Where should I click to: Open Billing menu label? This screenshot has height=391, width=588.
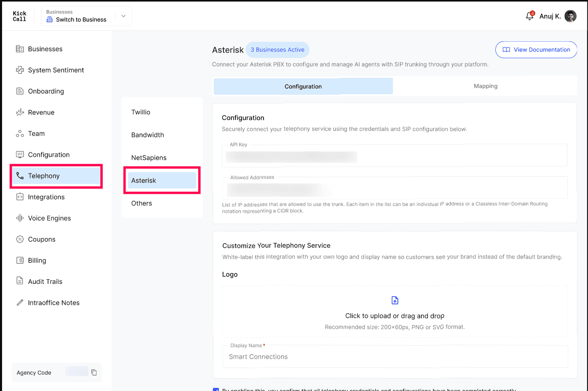coord(37,261)
